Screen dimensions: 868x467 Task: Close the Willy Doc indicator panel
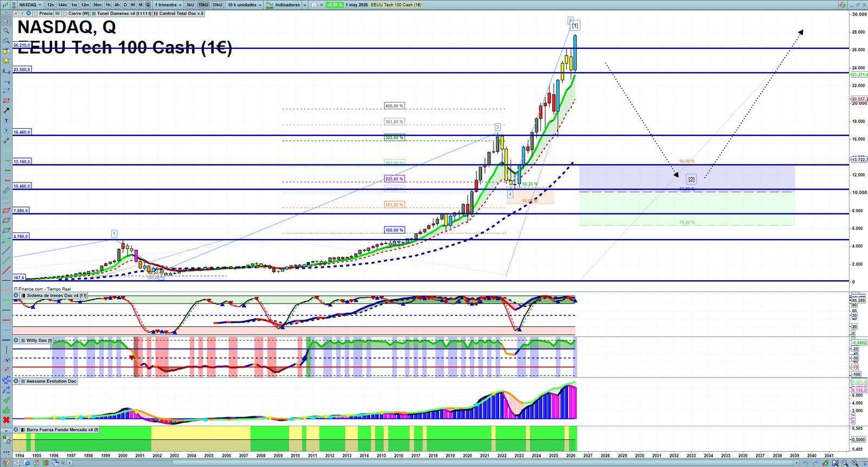tap(16, 340)
